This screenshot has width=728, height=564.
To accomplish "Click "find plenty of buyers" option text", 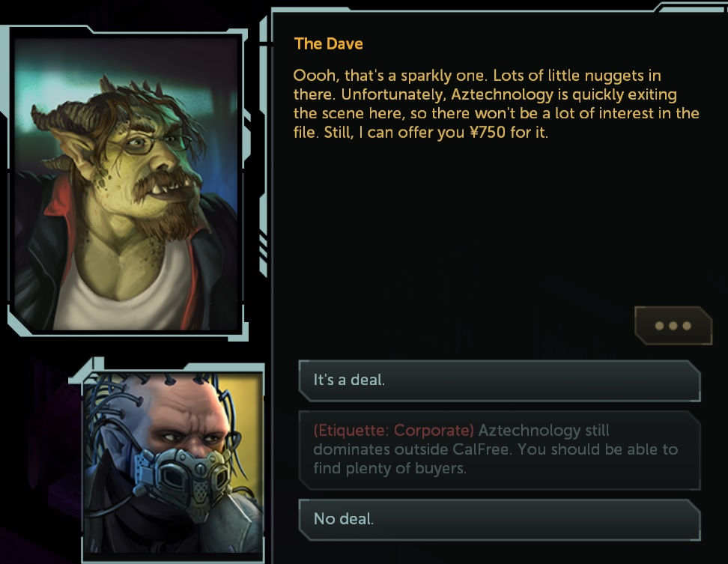I will point(389,468).
